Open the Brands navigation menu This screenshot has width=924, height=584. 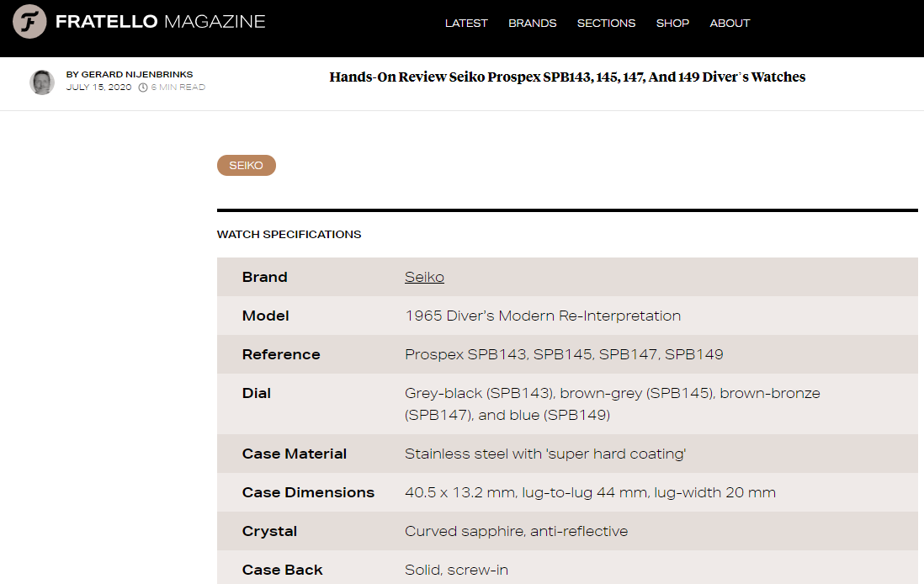click(x=532, y=24)
